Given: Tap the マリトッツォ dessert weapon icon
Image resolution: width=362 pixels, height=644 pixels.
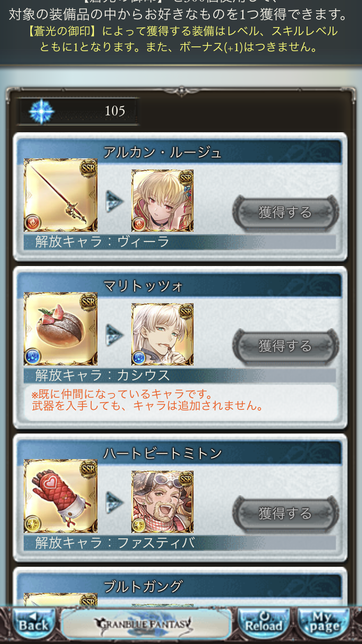Looking at the screenshot, I should (x=60, y=329).
